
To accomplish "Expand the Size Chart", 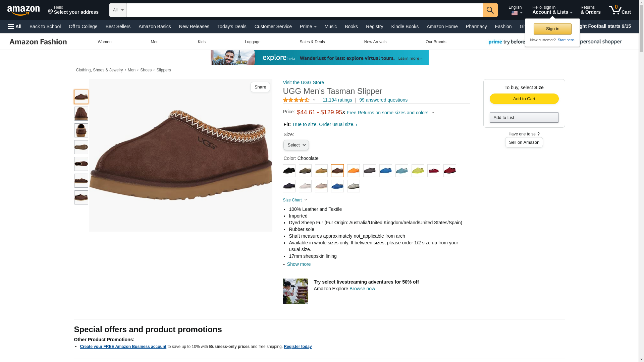I will [295, 200].
